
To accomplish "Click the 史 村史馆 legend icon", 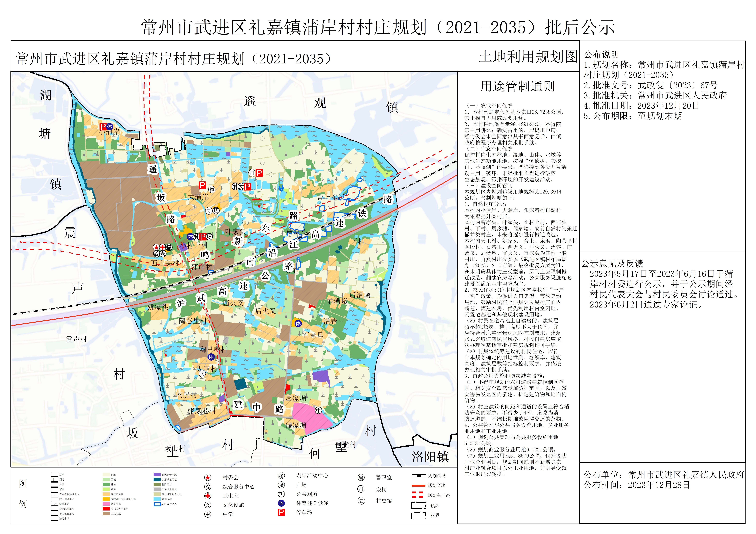I will coord(361,501).
